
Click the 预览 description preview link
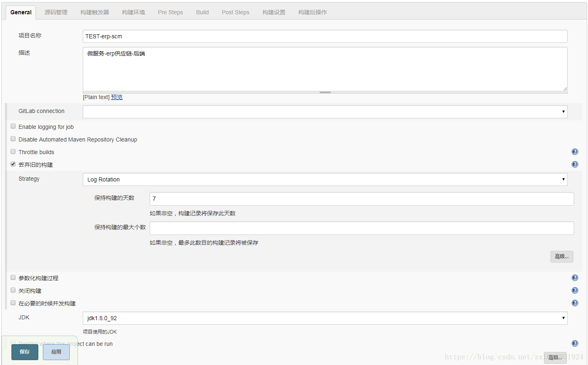point(117,97)
